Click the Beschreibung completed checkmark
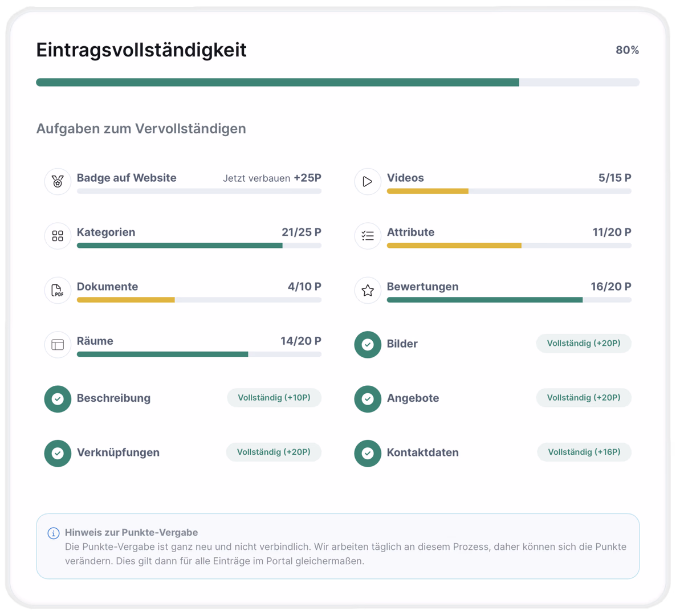This screenshot has width=684, height=616. 58,399
